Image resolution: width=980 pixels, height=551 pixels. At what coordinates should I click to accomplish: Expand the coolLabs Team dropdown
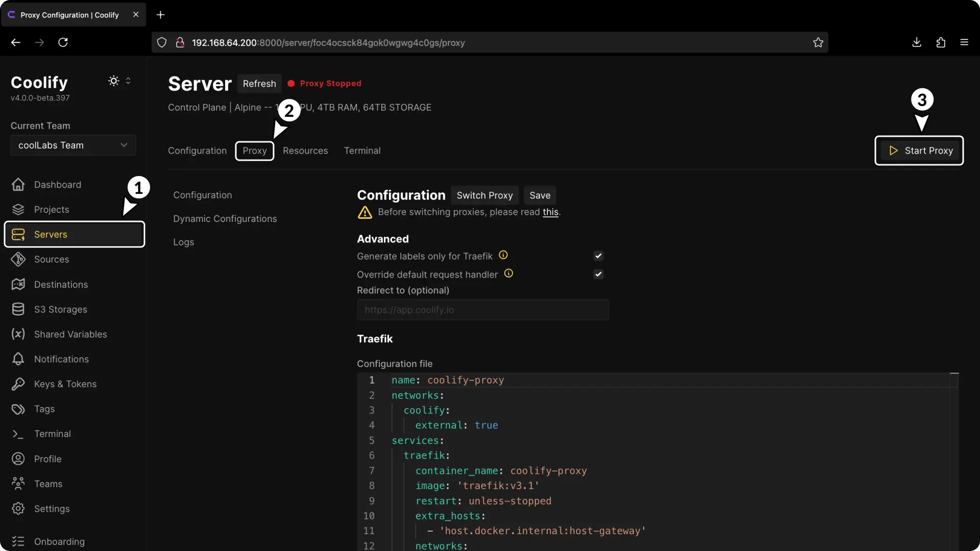[x=72, y=145]
